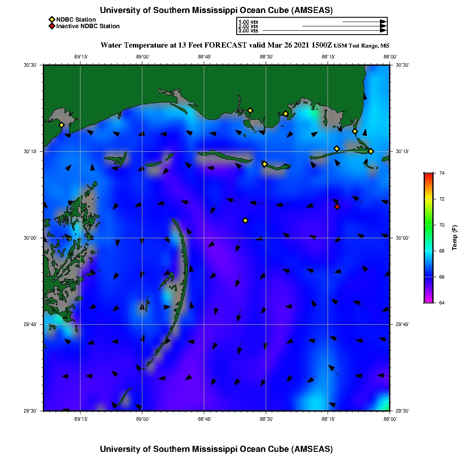Select the "NDBC Station" legend text
The image size is (476, 454).
point(76,20)
